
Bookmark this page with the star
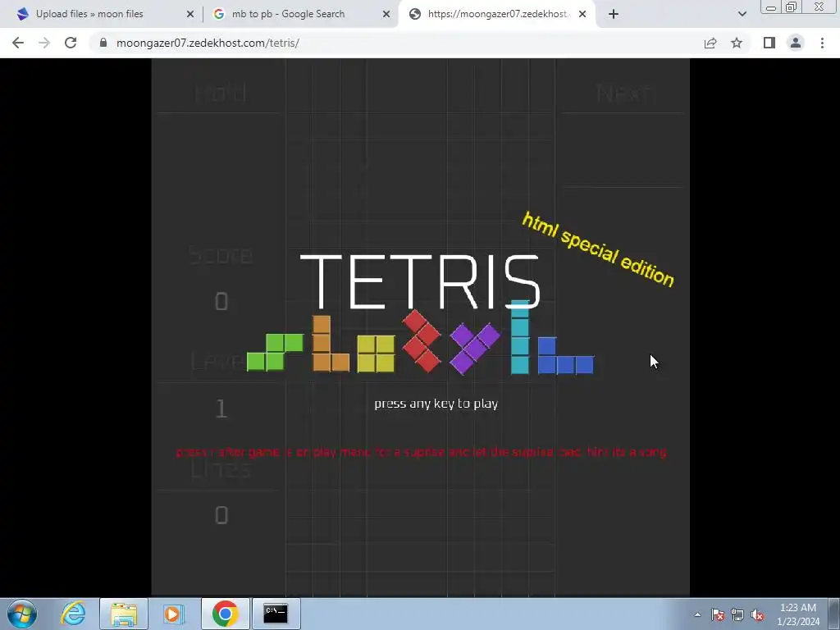pos(737,43)
